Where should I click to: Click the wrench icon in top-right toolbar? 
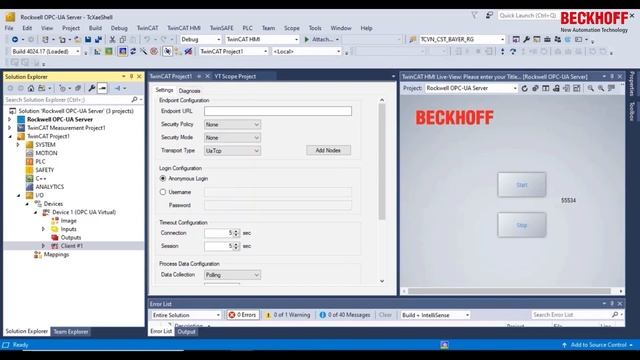527,40
